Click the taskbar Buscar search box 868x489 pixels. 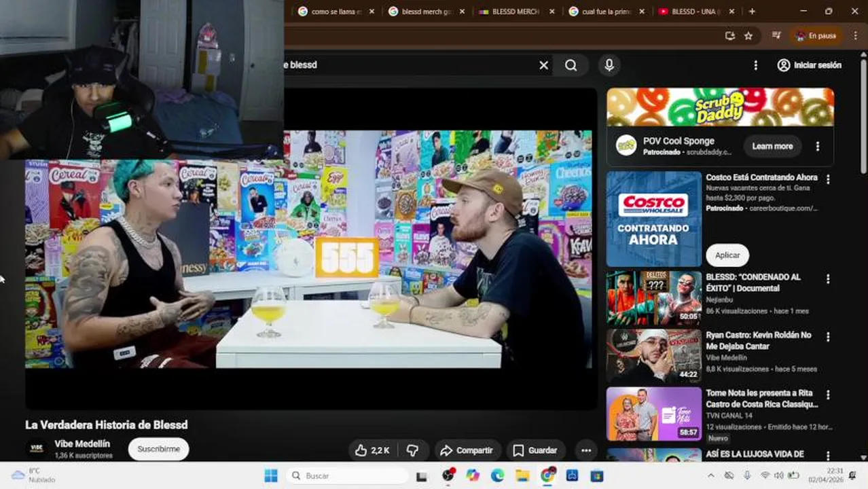point(347,476)
